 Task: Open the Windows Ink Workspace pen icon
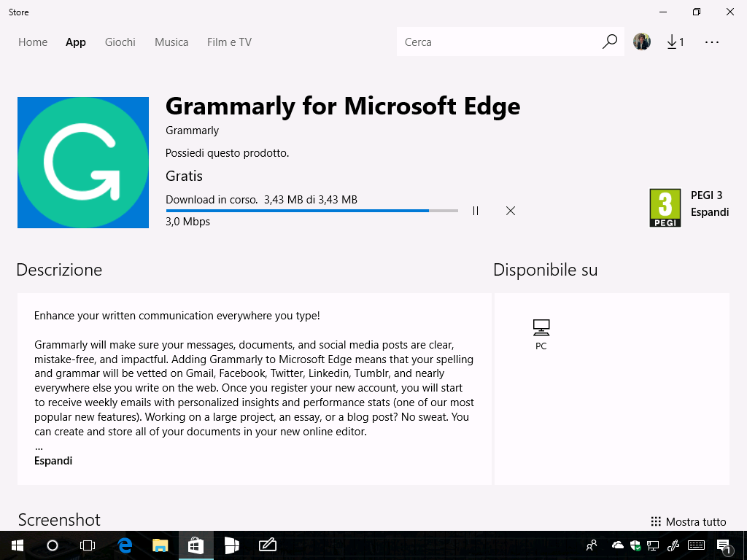point(673,545)
